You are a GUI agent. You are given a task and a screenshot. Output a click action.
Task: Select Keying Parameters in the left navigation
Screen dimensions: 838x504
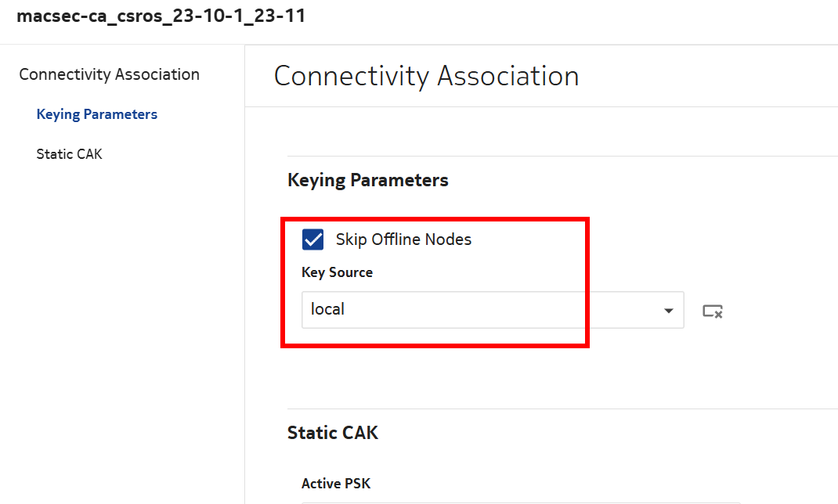tap(96, 114)
